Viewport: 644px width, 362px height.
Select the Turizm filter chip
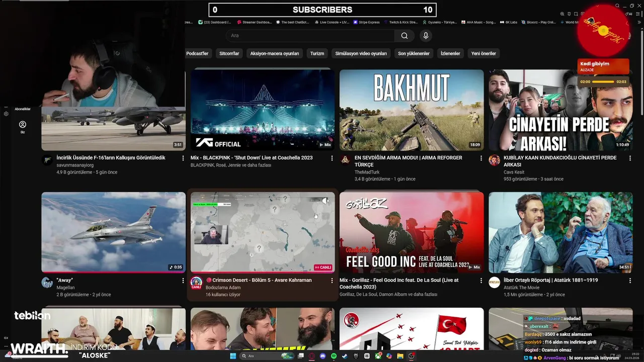(317, 53)
